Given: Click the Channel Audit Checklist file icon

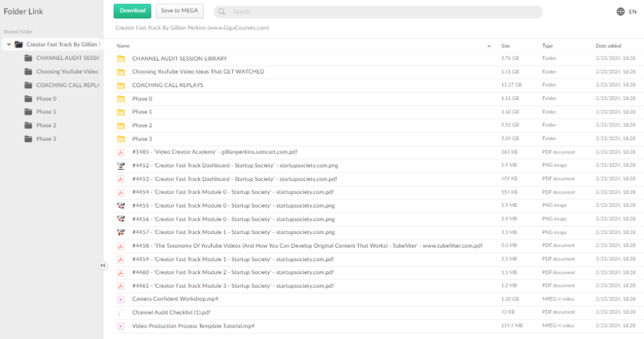Looking at the screenshot, I should (121, 313).
